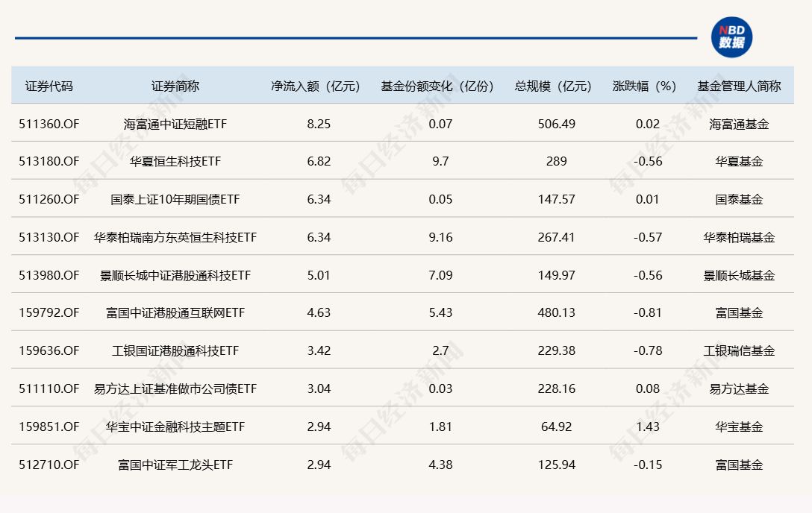Select code 511260.OF
Screen dimensions: 812x513
click(x=49, y=199)
